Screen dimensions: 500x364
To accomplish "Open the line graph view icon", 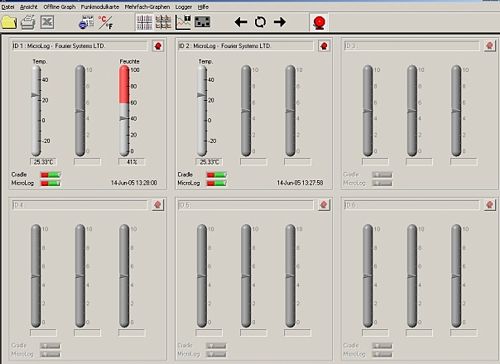I will point(183,22).
